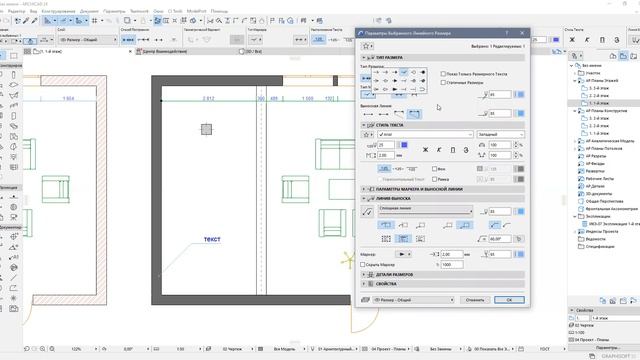Select АР Фасады in the navigator tree
Image resolution: width=640 pixels, height=360 pixels.
(x=595, y=164)
